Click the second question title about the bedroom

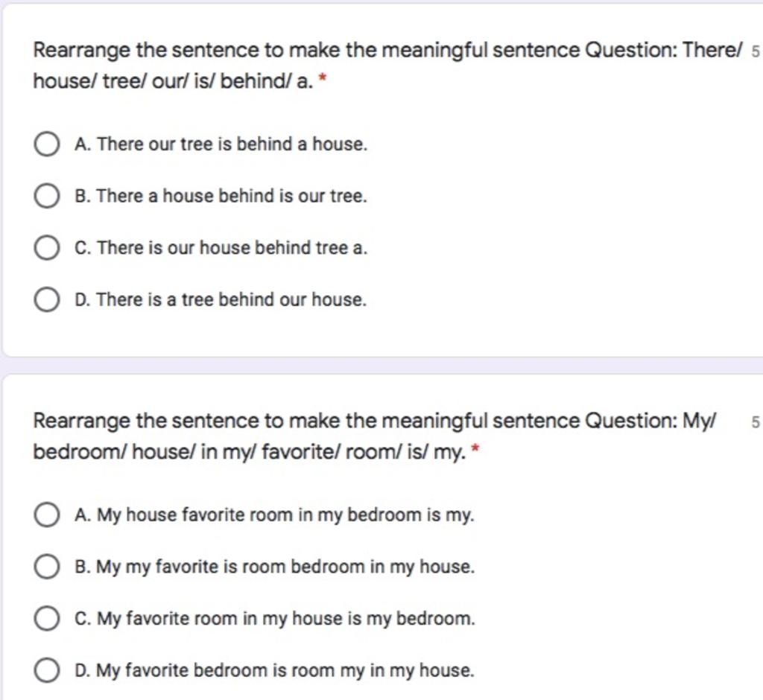coord(375,436)
